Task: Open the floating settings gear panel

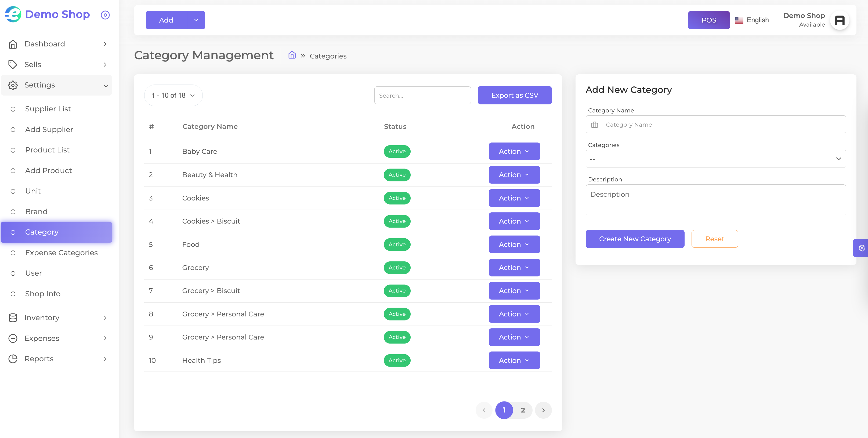Action: click(861, 248)
